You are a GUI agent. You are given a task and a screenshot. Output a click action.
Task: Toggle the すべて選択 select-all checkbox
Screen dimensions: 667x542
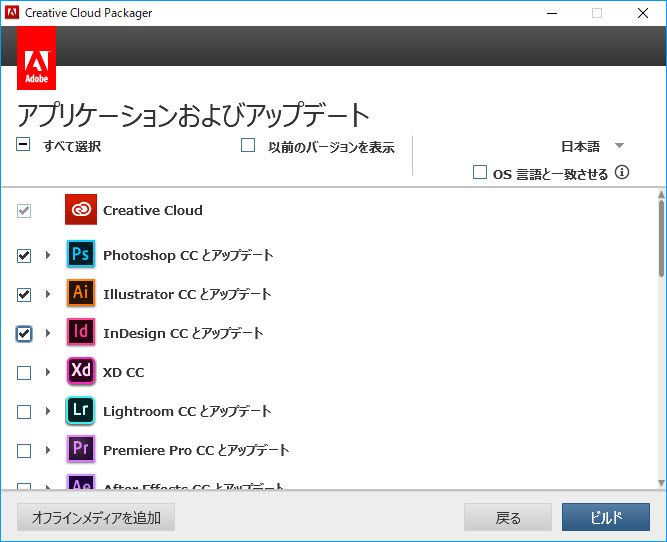coord(23,144)
